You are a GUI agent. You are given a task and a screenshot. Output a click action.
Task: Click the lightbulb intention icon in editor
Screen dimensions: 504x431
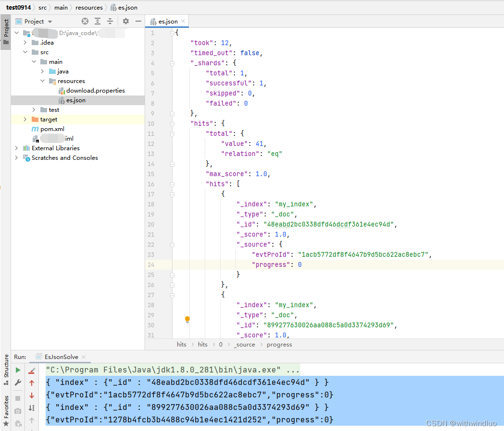(x=187, y=320)
